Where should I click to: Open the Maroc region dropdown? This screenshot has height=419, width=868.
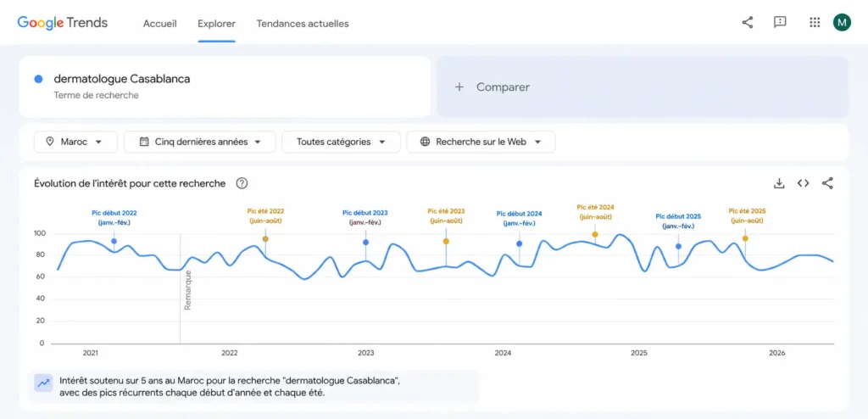pos(75,142)
